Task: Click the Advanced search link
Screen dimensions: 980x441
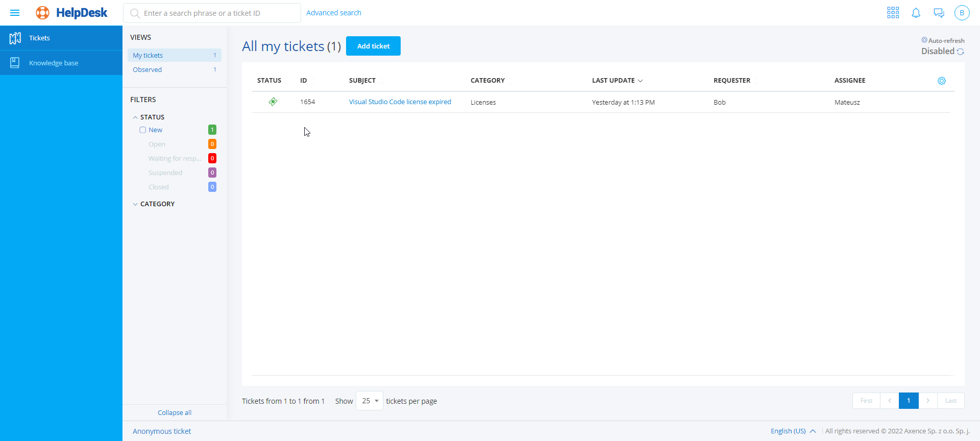Action: pyautogui.click(x=333, y=13)
